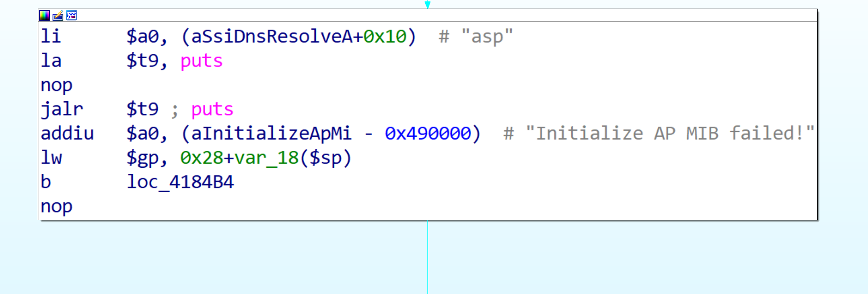Click the "Initialize AP MIB failed!" comment

pyautogui.click(x=669, y=133)
